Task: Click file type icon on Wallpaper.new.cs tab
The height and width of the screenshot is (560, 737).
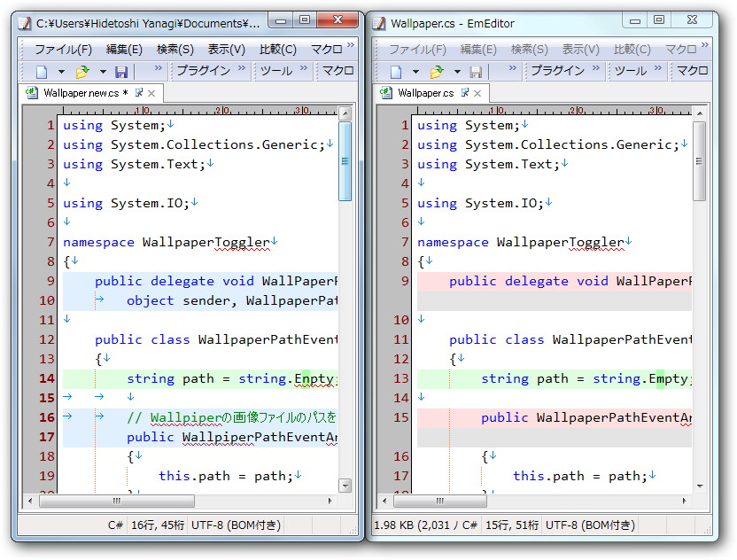Action: 32,93
